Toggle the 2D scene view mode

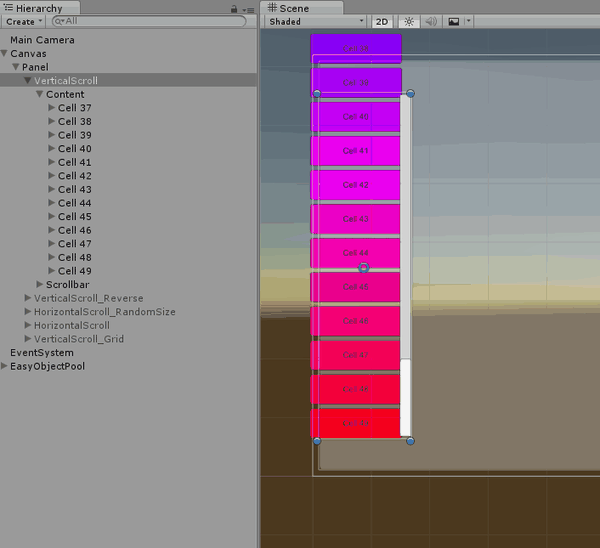382,22
